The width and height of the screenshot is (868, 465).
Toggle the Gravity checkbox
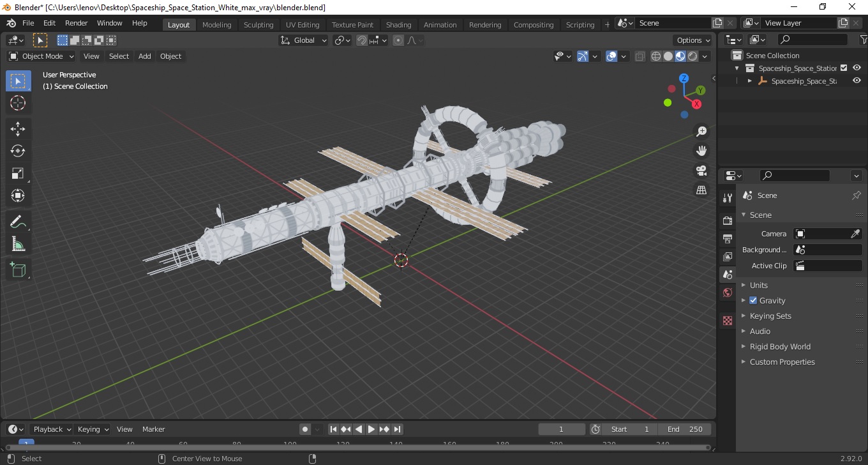point(753,300)
